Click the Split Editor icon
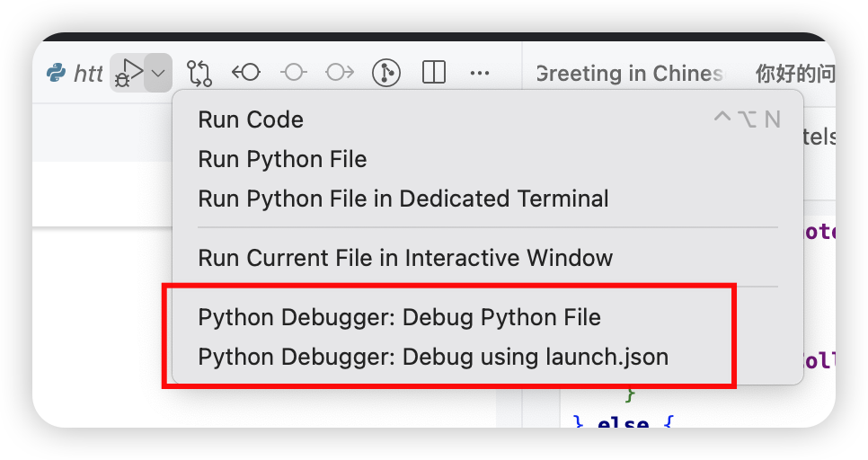Viewport: 868px width, 460px height. pyautogui.click(x=434, y=73)
